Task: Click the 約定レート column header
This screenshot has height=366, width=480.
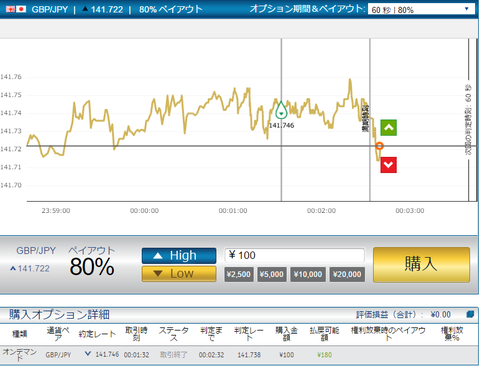Action: (97, 334)
